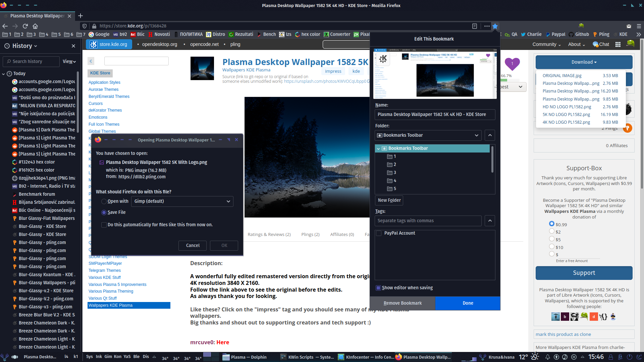644x362 pixels.
Task: Open the Google bookmark
Action: click(99, 34)
